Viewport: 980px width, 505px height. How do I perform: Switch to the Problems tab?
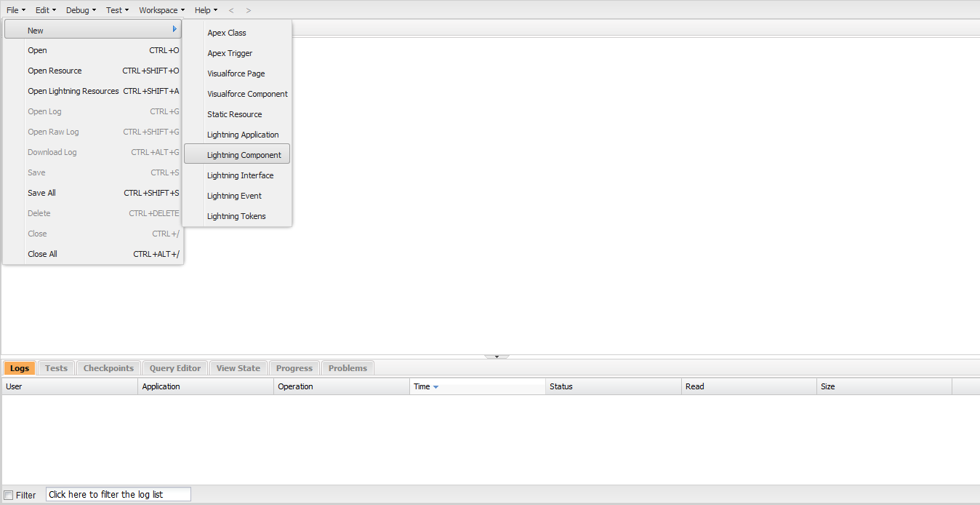click(348, 368)
